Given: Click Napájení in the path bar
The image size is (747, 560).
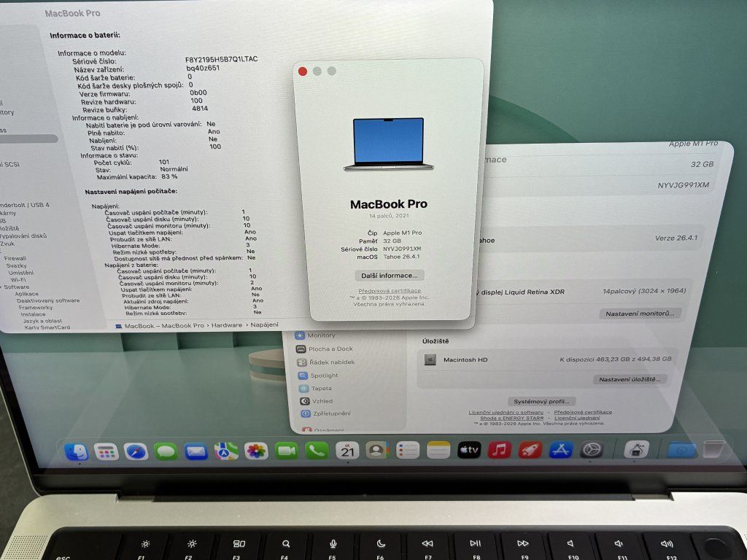Looking at the screenshot, I should click(264, 324).
